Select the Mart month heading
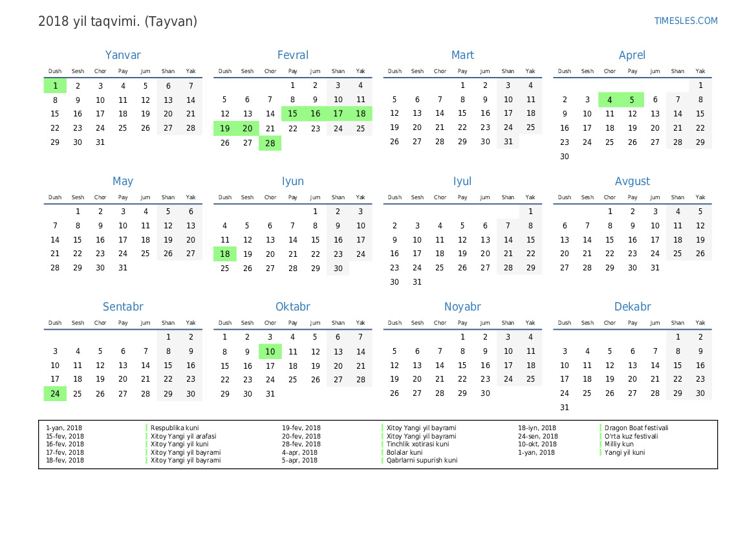The width and height of the screenshot is (756, 535). [x=462, y=55]
